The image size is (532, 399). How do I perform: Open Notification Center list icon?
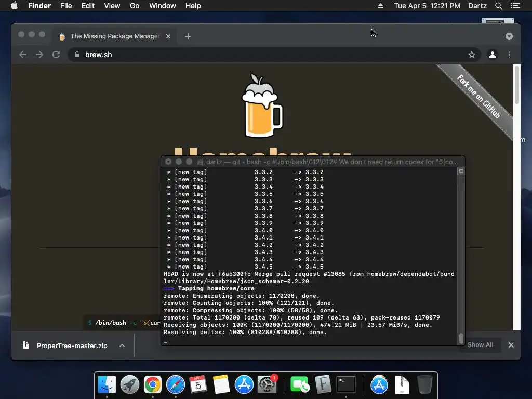coord(515,6)
